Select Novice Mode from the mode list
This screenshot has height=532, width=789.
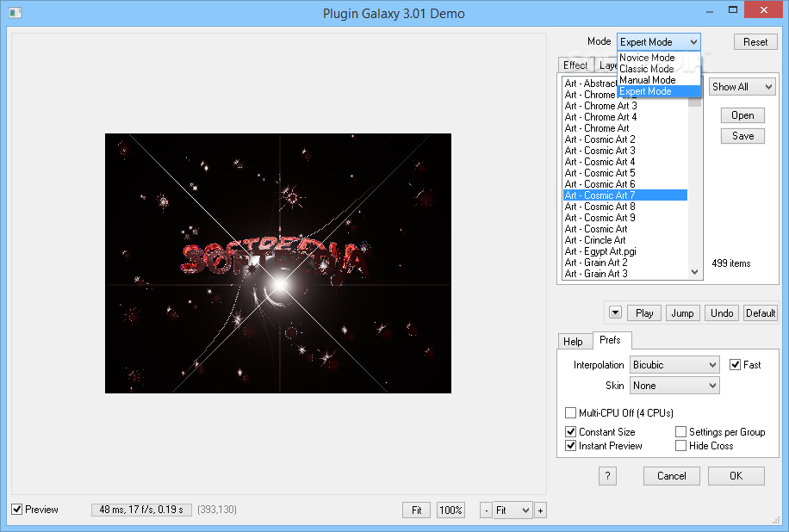tap(659, 58)
